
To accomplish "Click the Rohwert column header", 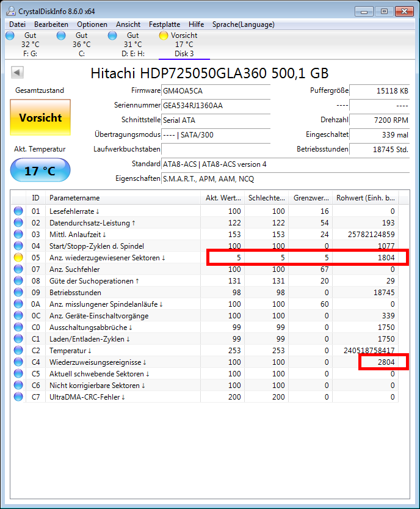I will pos(366,198).
